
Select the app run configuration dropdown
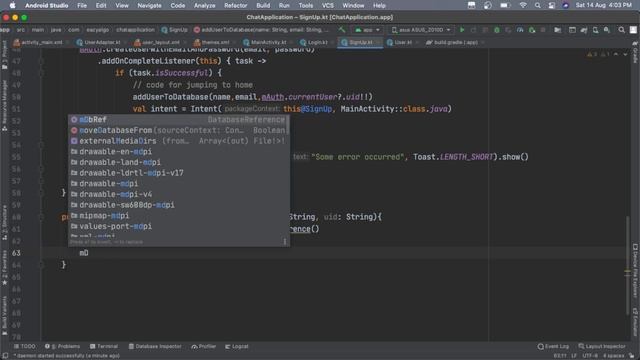pyautogui.click(x=367, y=30)
